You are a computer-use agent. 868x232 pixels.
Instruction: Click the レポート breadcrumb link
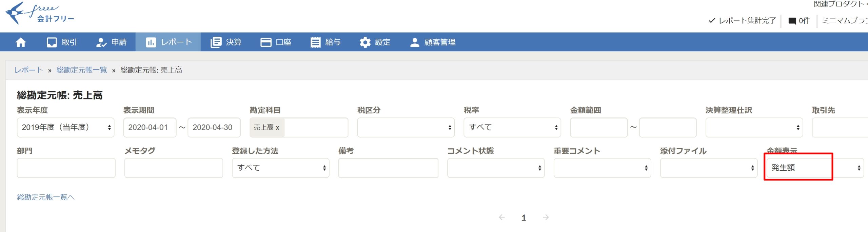(28, 70)
